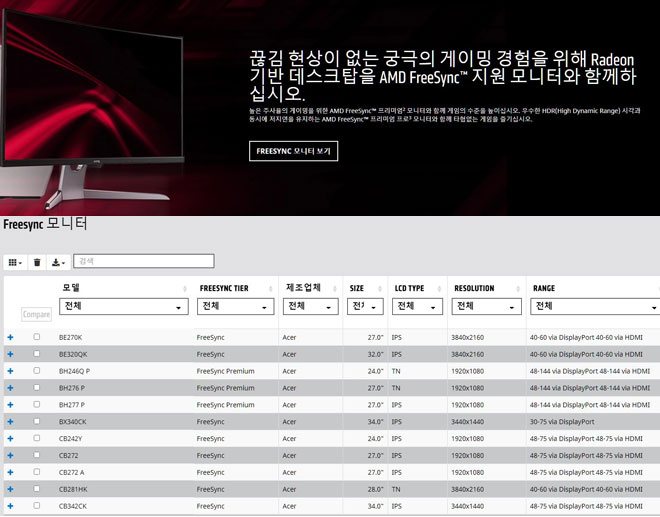This screenshot has width=660, height=517.
Task: Tick the checkbox for BE320QK
Action: pyautogui.click(x=37, y=354)
